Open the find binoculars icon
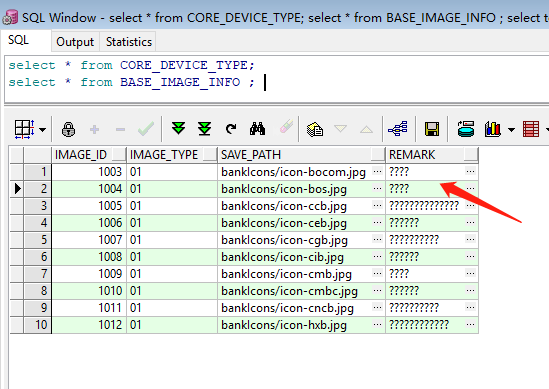This screenshot has width=549, height=389. coord(257,129)
